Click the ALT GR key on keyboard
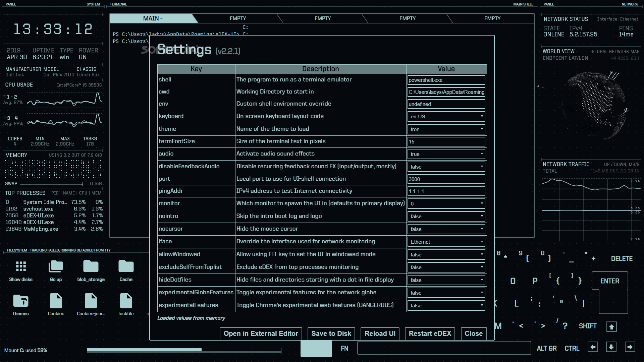The height and width of the screenshot is (362, 644). pyautogui.click(x=547, y=349)
